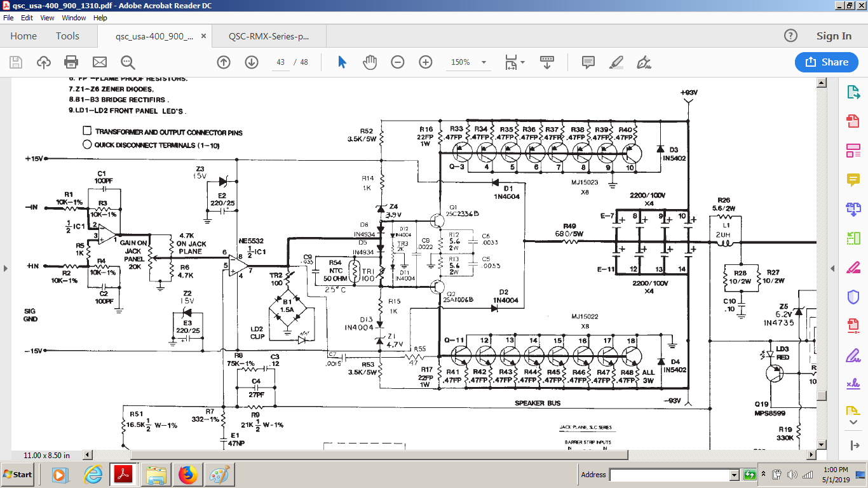Open the Window menu
The image size is (868, 488).
(74, 18)
